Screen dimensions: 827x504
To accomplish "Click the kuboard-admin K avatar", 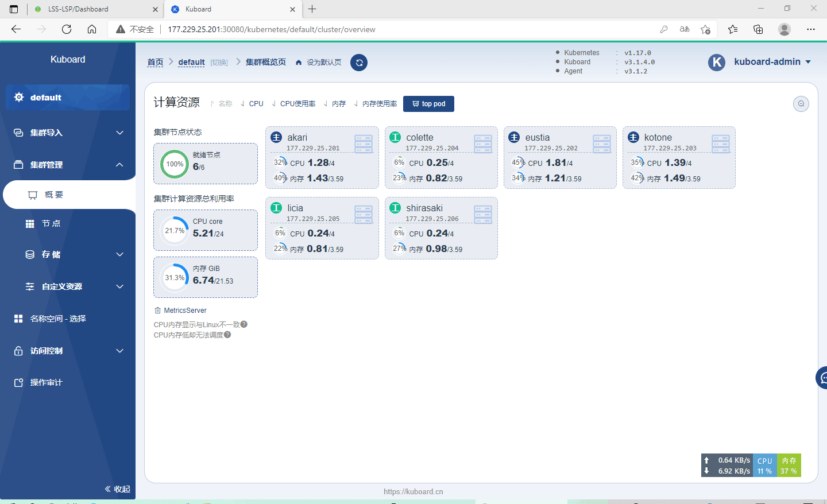I will [x=717, y=62].
